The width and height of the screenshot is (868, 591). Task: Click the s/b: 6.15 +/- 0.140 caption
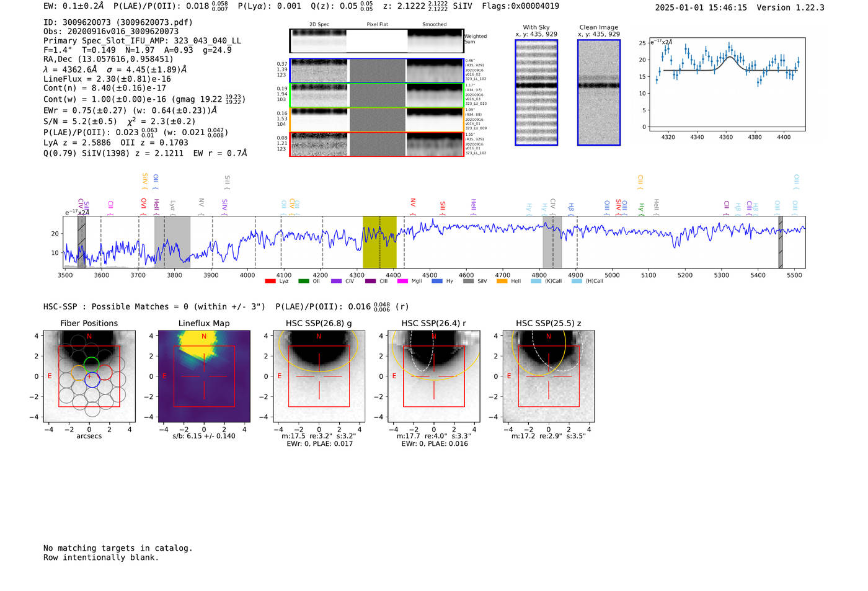tap(204, 436)
